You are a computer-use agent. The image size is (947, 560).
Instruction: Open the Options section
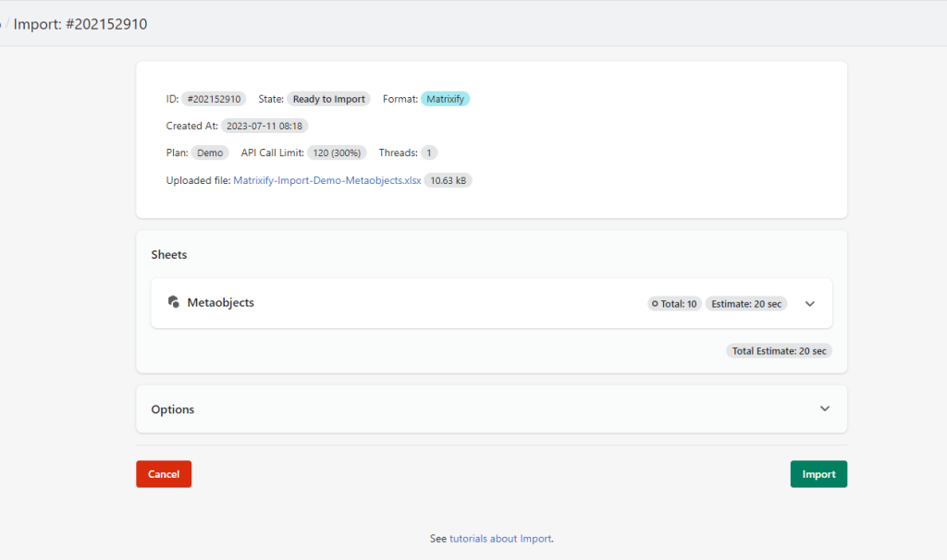pyautogui.click(x=172, y=408)
